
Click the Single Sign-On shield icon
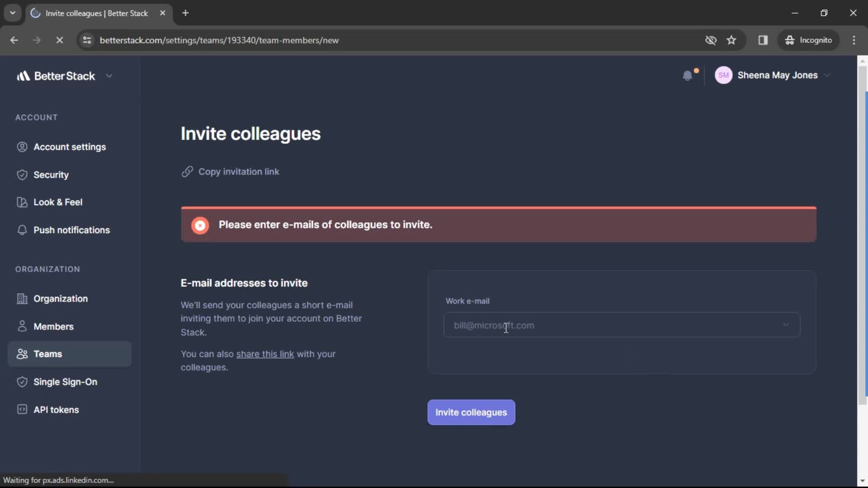point(22,382)
